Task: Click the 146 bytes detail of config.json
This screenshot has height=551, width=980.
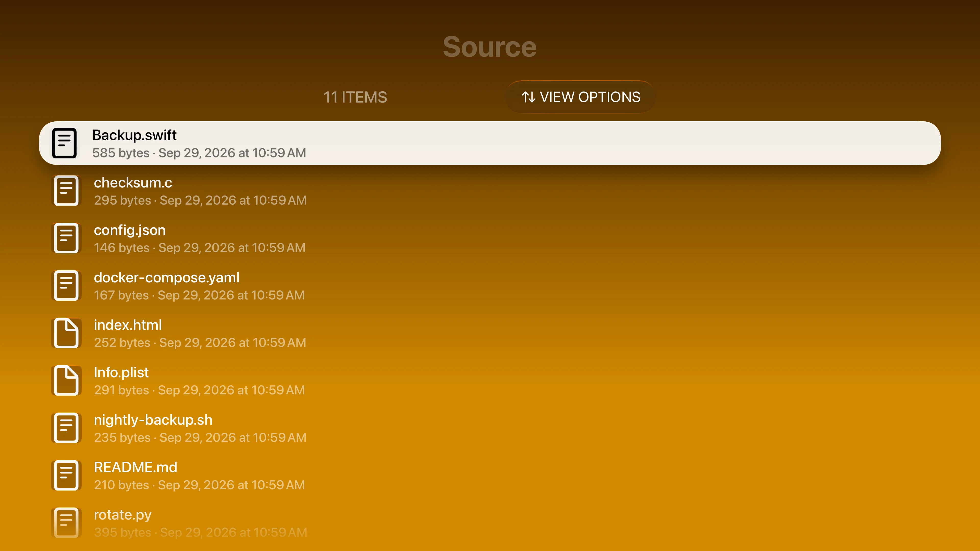Action: tap(199, 248)
